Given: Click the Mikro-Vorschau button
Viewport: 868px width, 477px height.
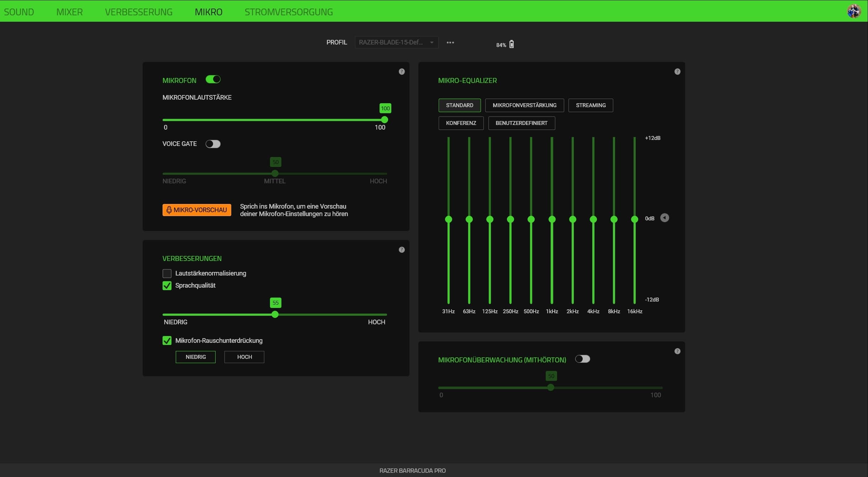Looking at the screenshot, I should pos(197,210).
